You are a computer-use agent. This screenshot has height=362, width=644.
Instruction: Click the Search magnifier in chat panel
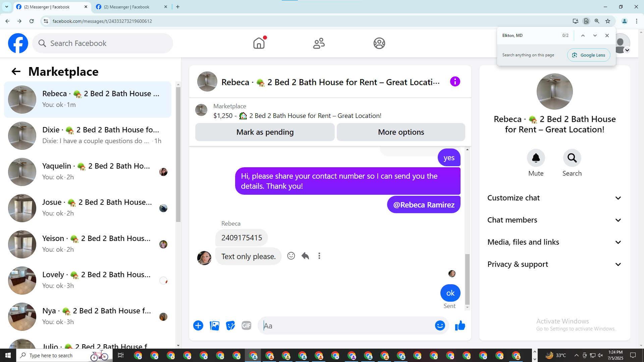click(572, 158)
